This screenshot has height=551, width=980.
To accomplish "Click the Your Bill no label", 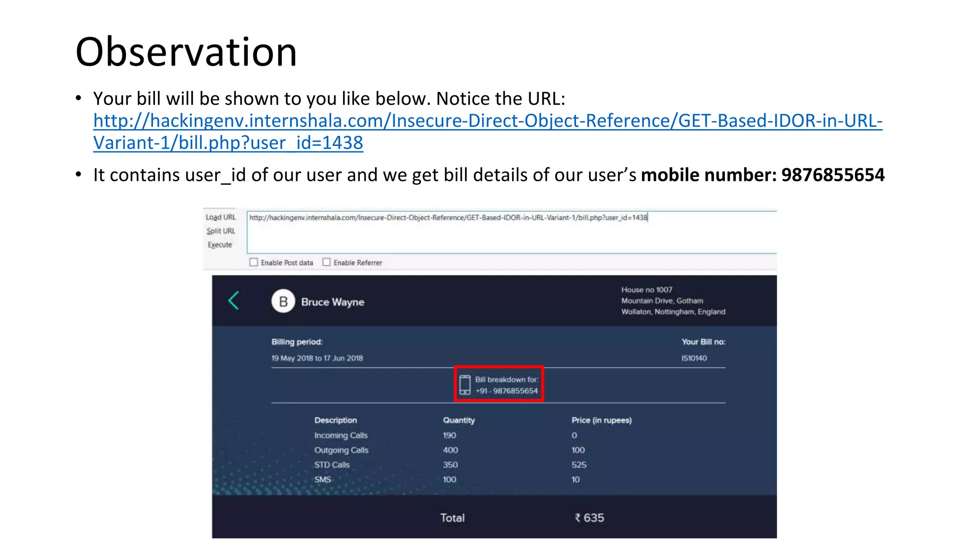I will pos(703,342).
